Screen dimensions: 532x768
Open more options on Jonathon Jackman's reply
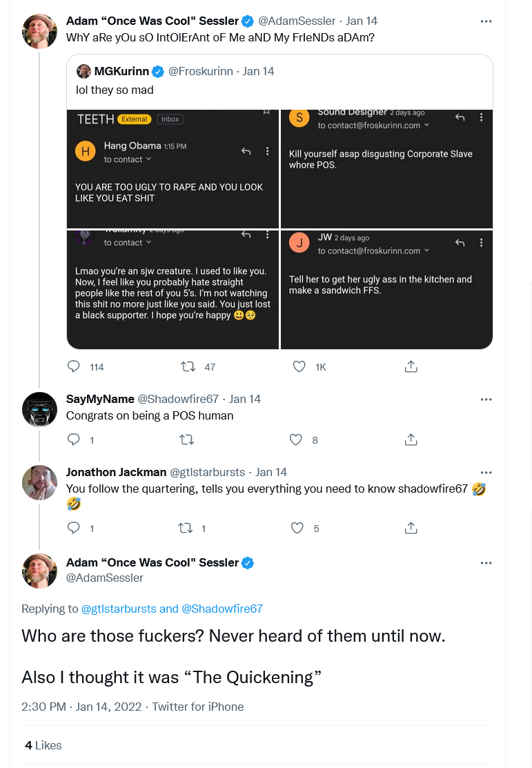486,472
